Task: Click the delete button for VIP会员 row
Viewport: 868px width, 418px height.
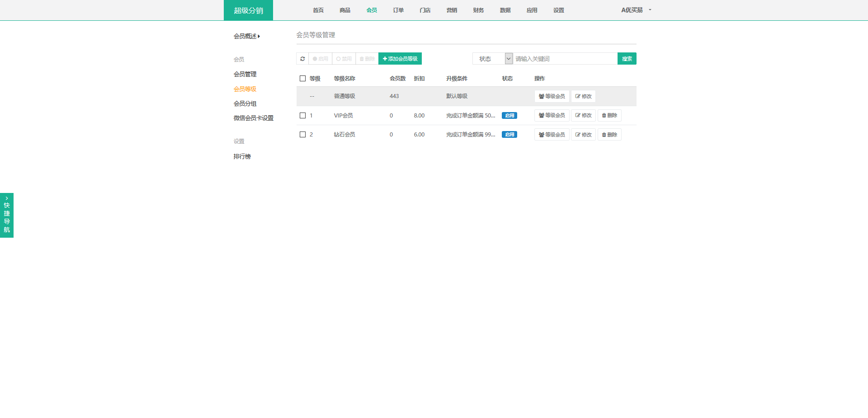Action: [x=609, y=116]
